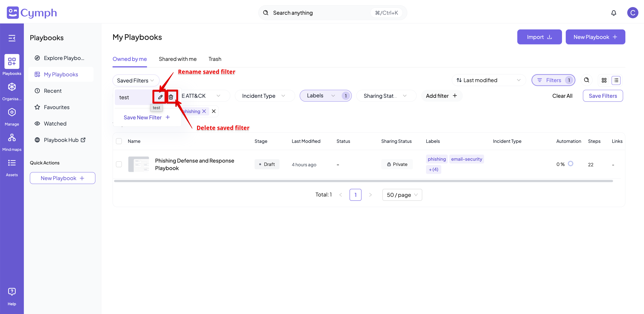Image resolution: width=644 pixels, height=314 pixels.
Task: Open the Trash tab
Action: tap(214, 59)
